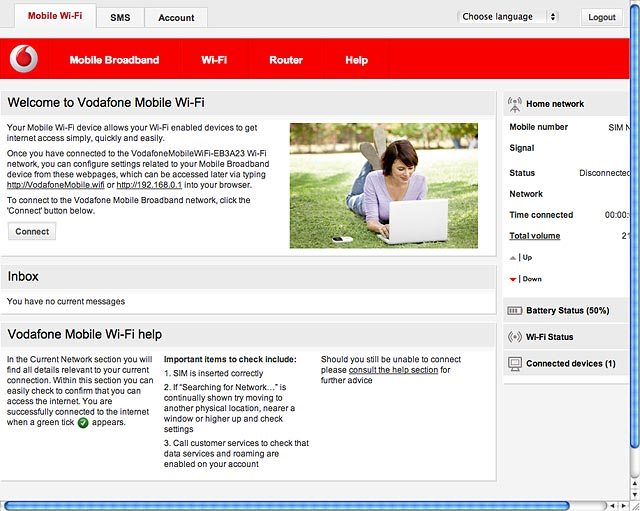
Task: Click the horizontal scrollbar at the bottom
Action: (287, 506)
